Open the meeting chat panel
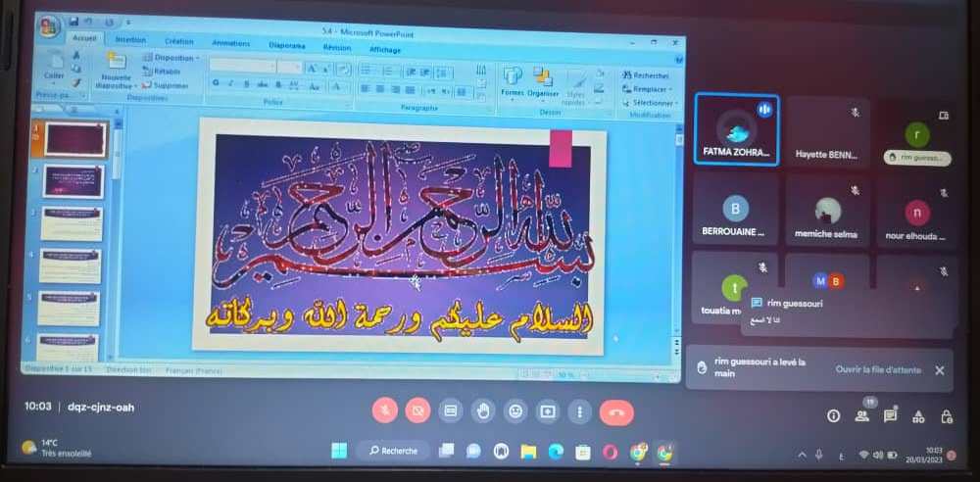 (x=890, y=416)
